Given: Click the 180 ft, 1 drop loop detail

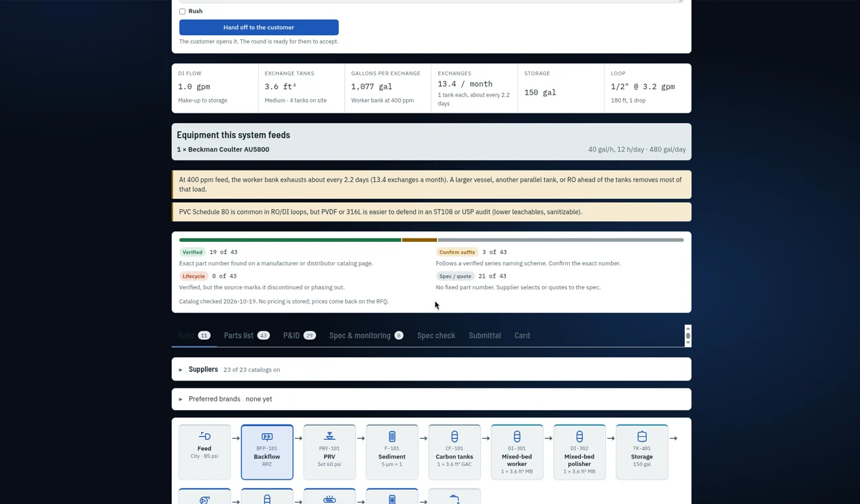Looking at the screenshot, I should [628, 101].
